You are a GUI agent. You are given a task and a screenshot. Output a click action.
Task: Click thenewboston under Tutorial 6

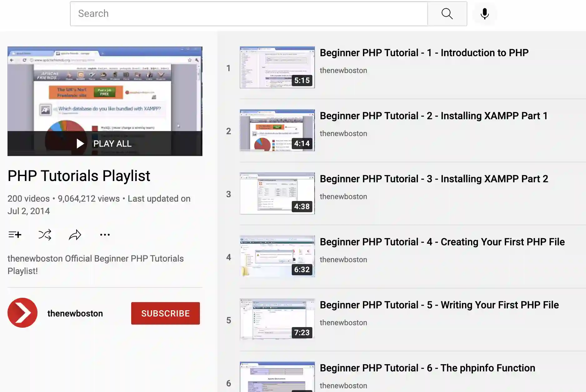point(343,386)
